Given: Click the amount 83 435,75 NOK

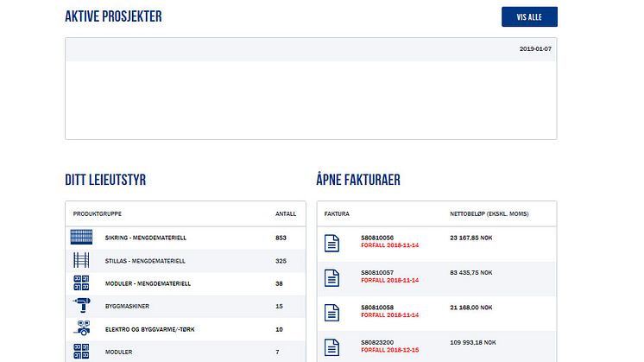Looking at the screenshot, I should tap(471, 272).
